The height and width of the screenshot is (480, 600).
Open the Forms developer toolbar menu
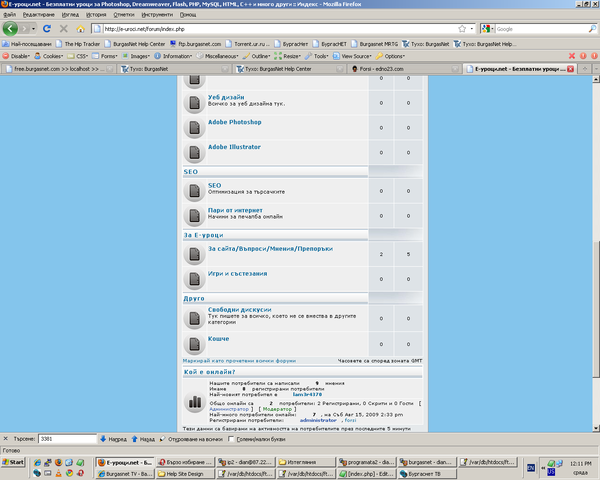(x=104, y=56)
